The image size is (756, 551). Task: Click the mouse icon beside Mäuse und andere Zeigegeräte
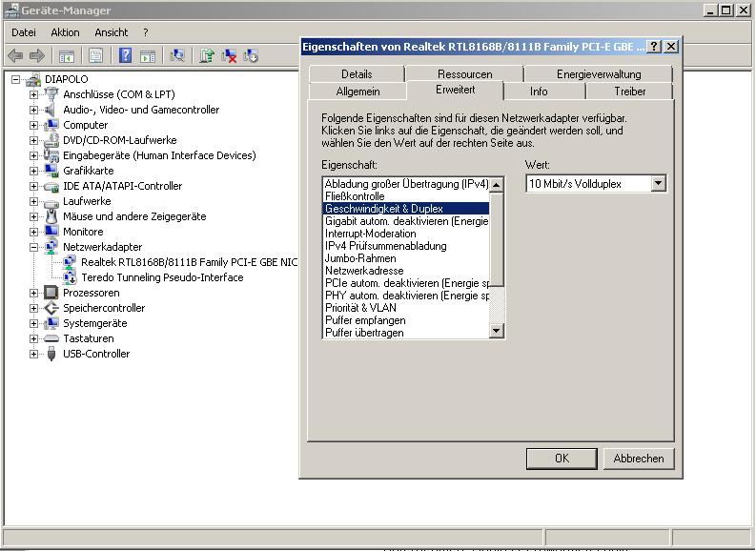point(51,216)
